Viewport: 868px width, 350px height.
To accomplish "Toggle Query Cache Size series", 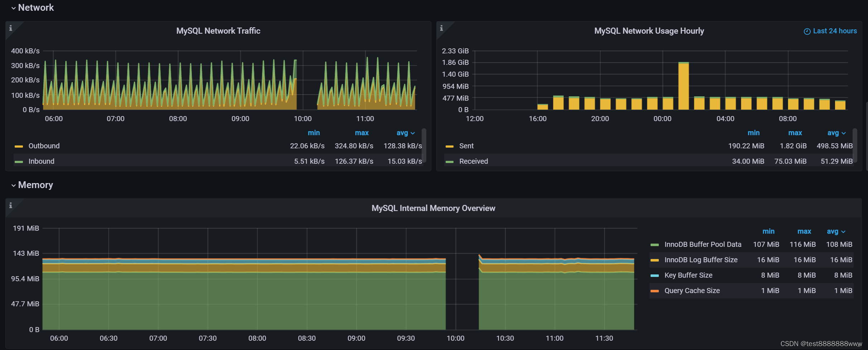I will pyautogui.click(x=692, y=291).
